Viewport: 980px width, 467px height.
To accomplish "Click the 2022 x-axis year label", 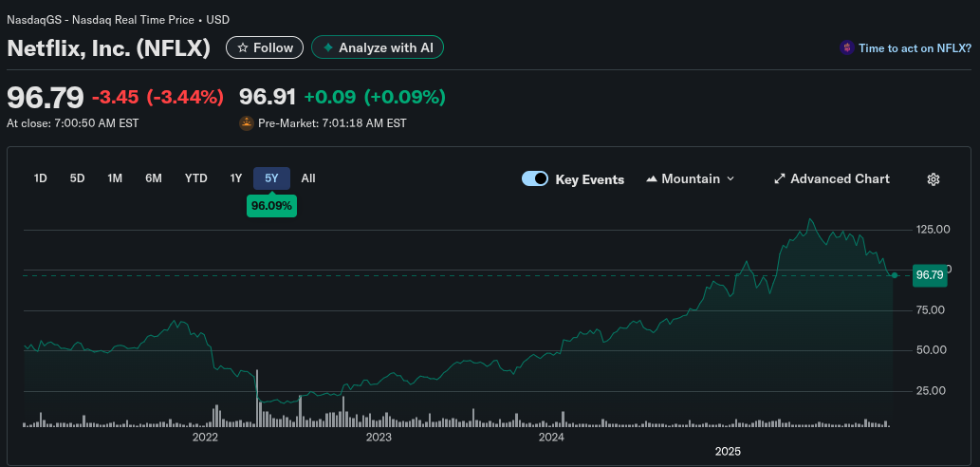I will [205, 438].
